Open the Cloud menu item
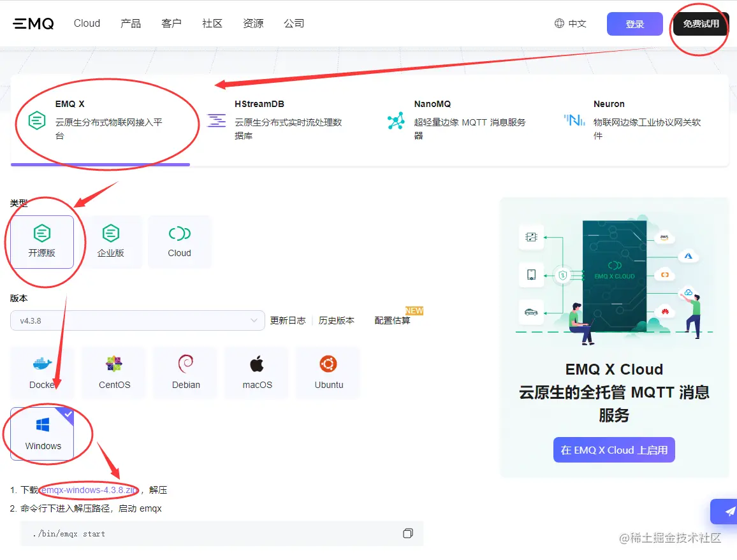The width and height of the screenshot is (737, 560). tap(87, 24)
